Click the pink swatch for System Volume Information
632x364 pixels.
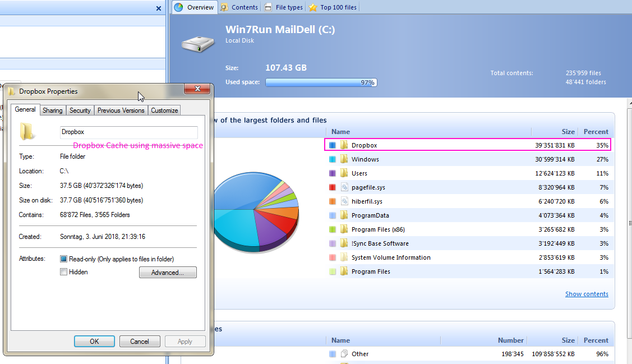point(332,257)
